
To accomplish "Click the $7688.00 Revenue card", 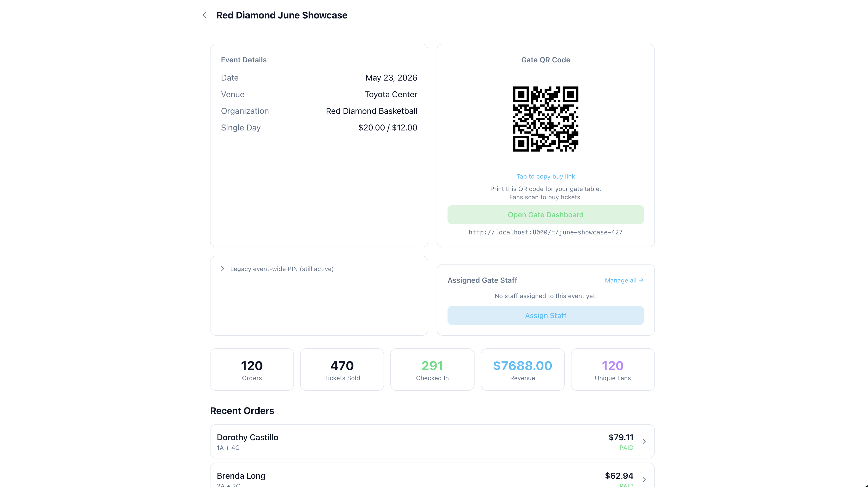I will 523,370.
